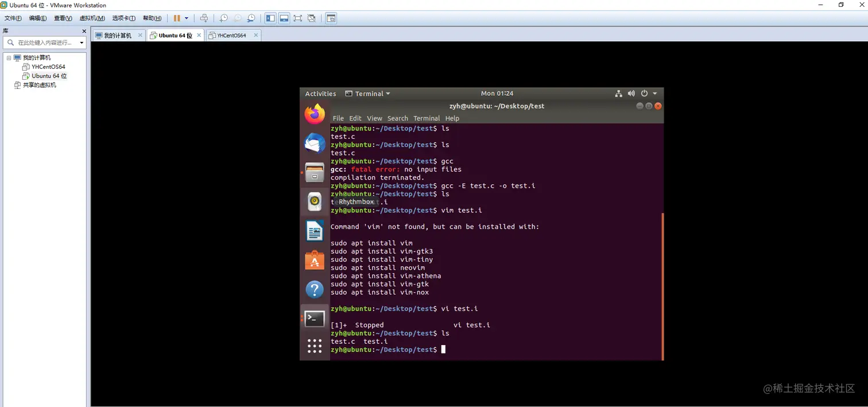Expand the system menu arrow
This screenshot has width=868, height=407.
pos(655,94)
